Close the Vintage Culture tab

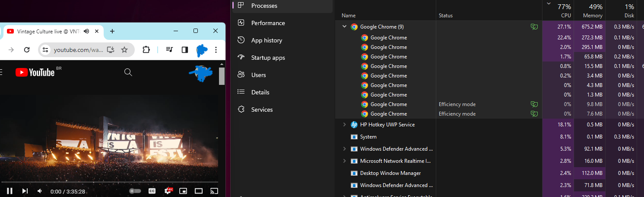coord(98,31)
